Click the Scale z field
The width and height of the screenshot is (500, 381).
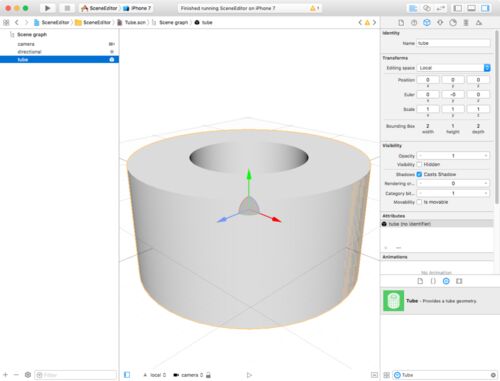[478, 109]
